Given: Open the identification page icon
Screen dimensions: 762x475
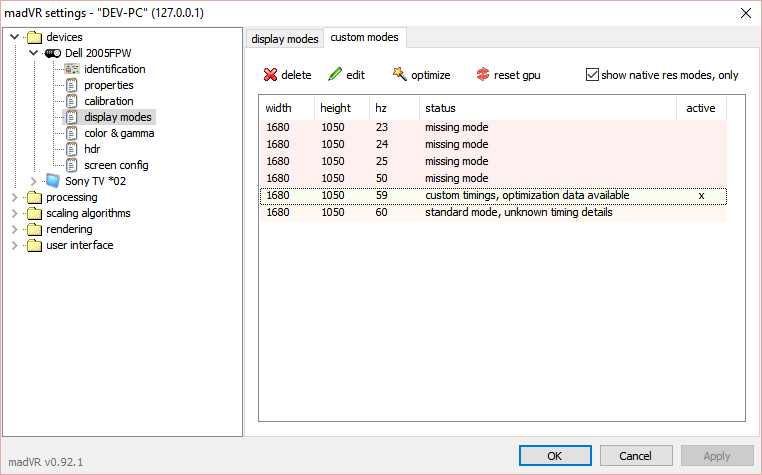Looking at the screenshot, I should coord(71,69).
